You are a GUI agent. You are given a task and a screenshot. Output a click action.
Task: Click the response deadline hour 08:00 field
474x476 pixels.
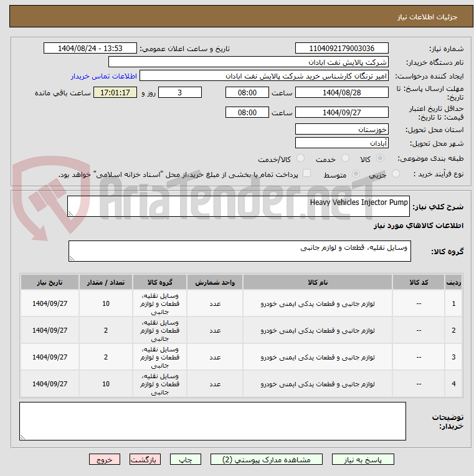click(x=247, y=93)
